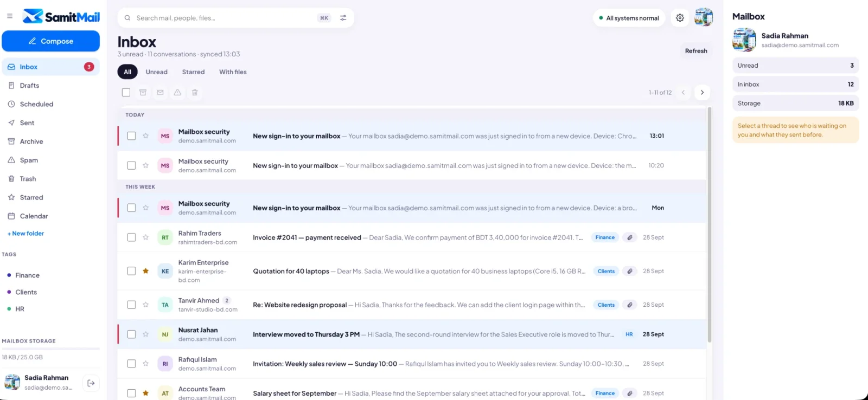This screenshot has width=868, height=400.
Task: Open the settings gear
Action: 680,18
